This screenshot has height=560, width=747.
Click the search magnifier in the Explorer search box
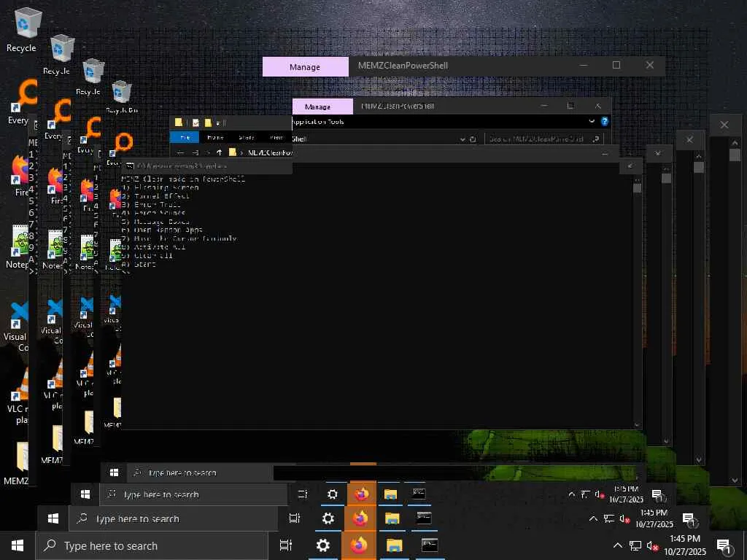[x=595, y=139]
